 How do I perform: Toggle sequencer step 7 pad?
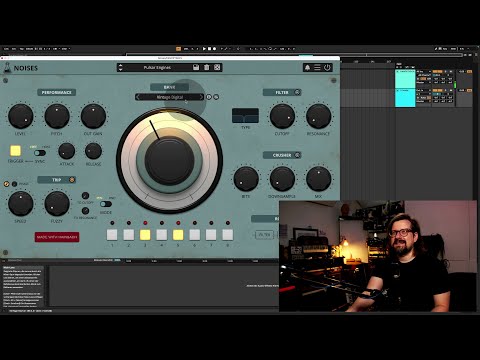[x=211, y=235]
